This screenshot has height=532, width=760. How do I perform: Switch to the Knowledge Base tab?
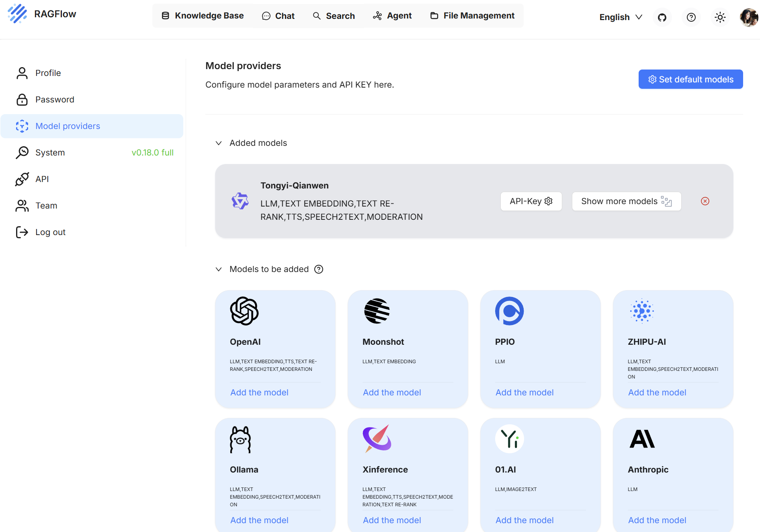[x=203, y=16]
